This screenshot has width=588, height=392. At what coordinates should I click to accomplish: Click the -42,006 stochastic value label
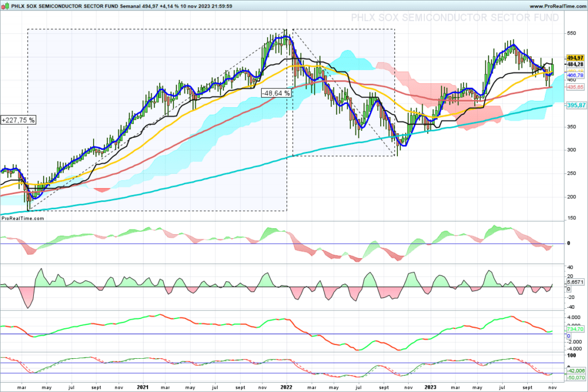coord(575,371)
